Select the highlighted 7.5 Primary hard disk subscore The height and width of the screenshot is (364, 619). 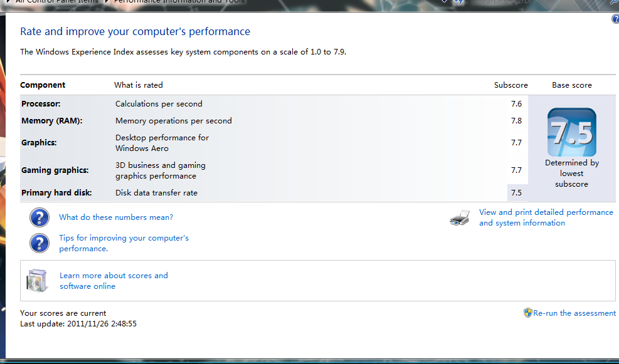pos(516,193)
